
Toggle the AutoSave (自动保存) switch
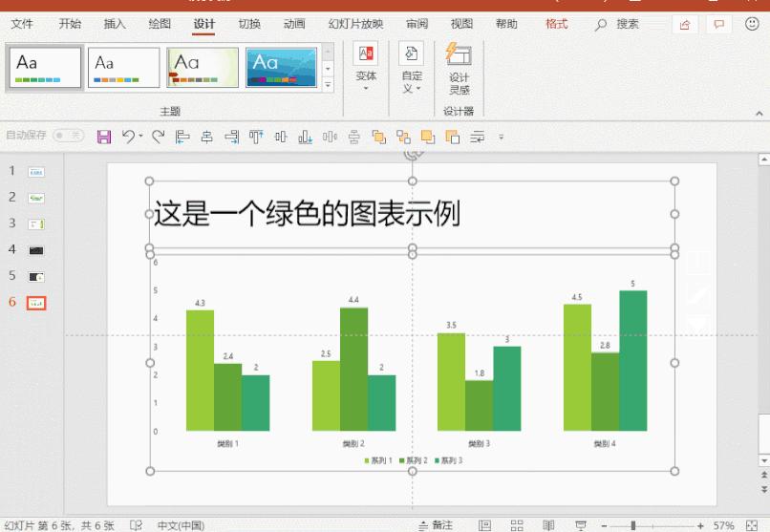click(68, 135)
